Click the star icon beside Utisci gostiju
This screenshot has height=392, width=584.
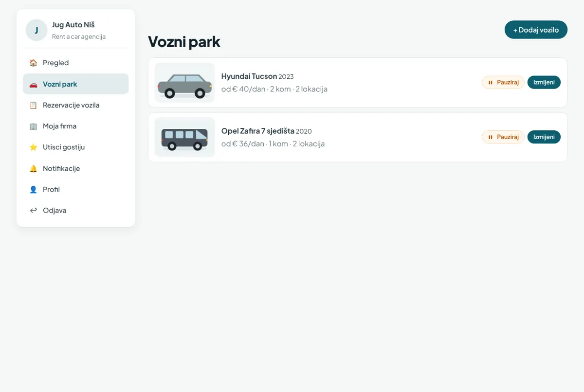click(33, 147)
